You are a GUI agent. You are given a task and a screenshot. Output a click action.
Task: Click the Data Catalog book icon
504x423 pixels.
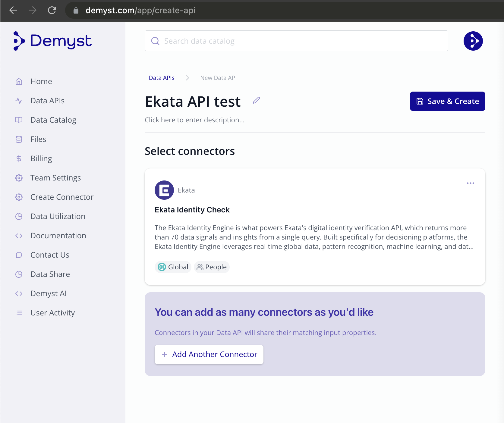coord(19,120)
